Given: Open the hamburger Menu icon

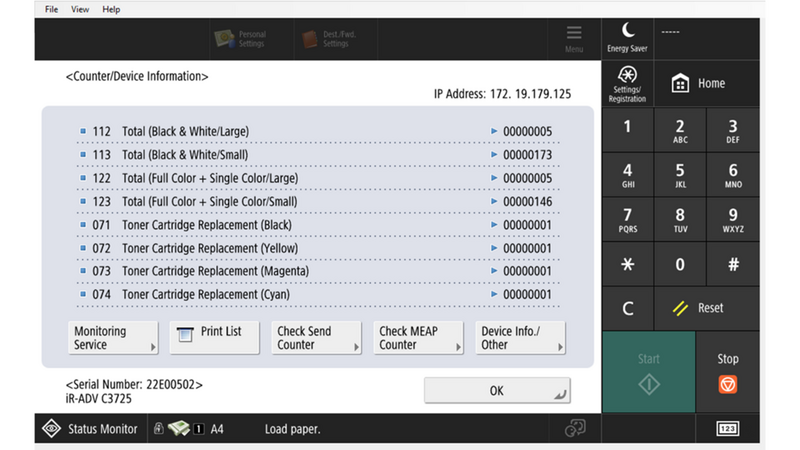Looking at the screenshot, I should point(573,38).
